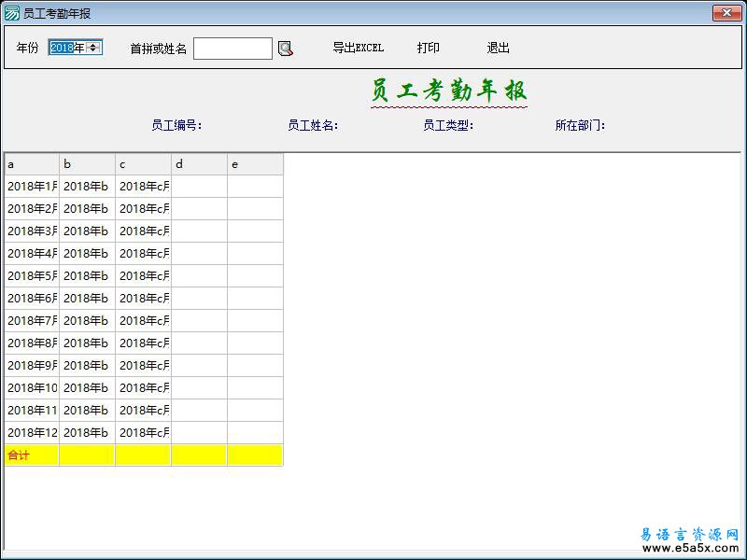Select the 2018年4月 cell

[32, 253]
